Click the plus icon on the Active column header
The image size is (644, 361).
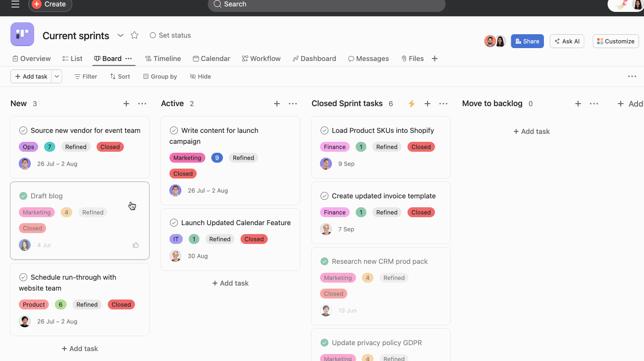tap(277, 104)
